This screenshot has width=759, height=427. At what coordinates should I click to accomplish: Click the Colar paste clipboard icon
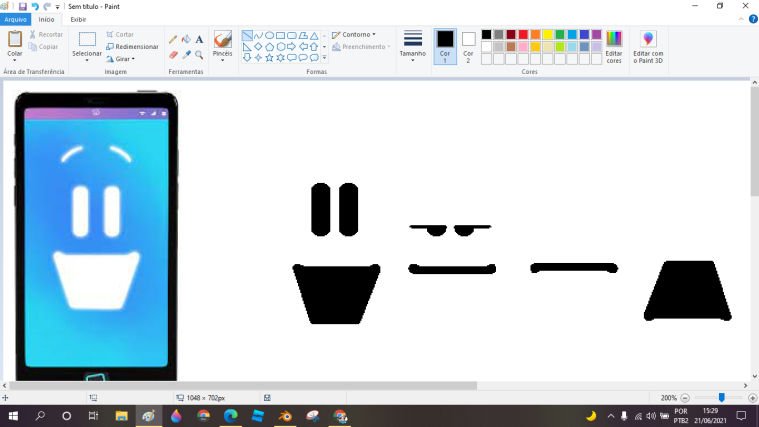[15, 39]
